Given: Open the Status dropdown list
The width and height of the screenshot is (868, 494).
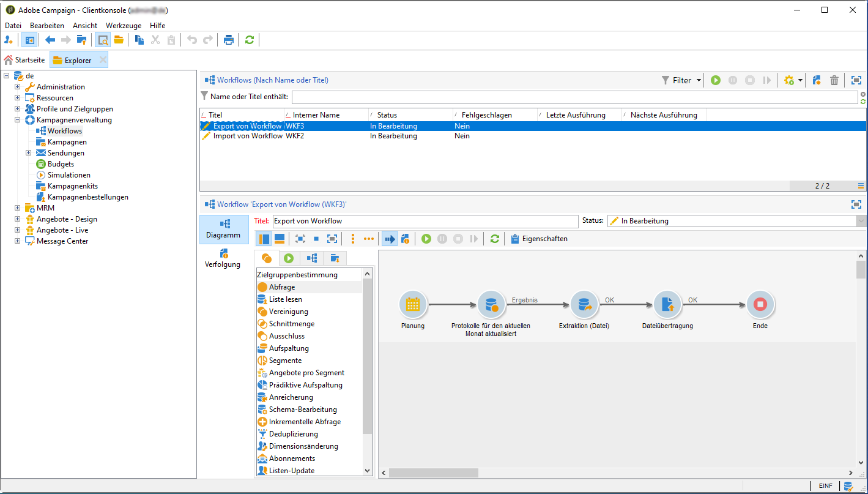Looking at the screenshot, I should [x=861, y=221].
